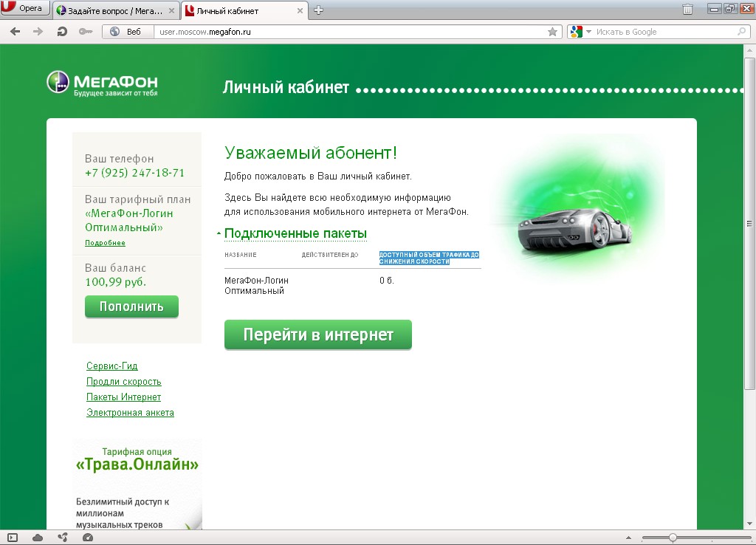Click the scroll up arrow
The image size is (756, 545).
[750, 50]
